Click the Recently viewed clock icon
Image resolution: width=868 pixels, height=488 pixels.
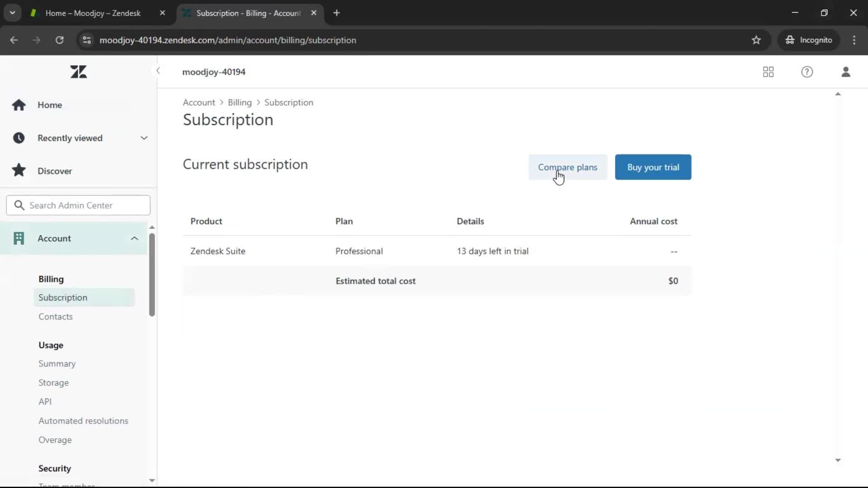(x=19, y=138)
